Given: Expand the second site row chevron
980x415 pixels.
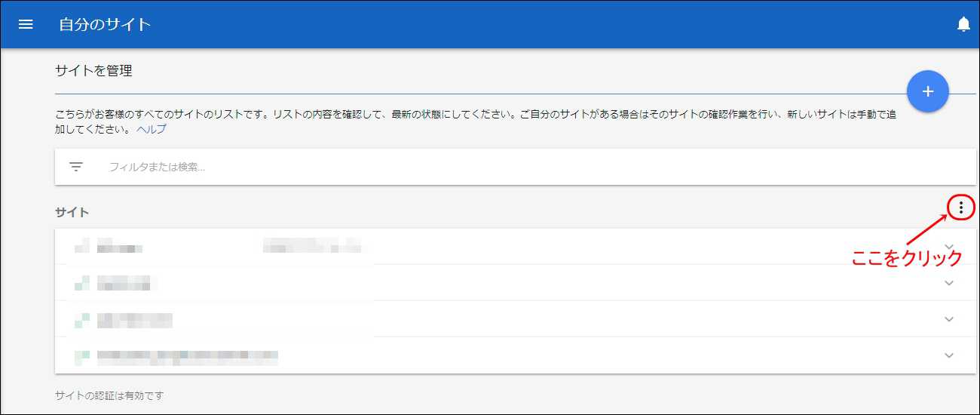Looking at the screenshot, I should (x=949, y=283).
